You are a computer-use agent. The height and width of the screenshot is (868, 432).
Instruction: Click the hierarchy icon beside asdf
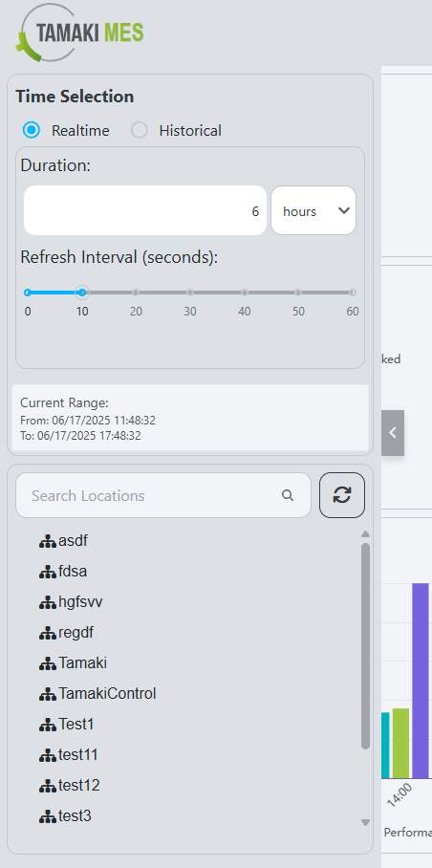pos(48,542)
